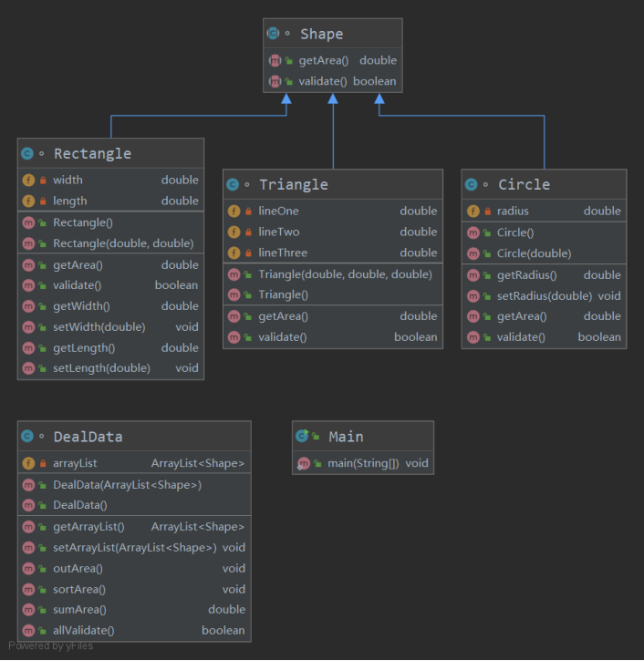Click the inheritance arrowhead from Triangle into Shape
Image resolution: width=644 pixels, height=661 pixels.
pyautogui.click(x=333, y=98)
